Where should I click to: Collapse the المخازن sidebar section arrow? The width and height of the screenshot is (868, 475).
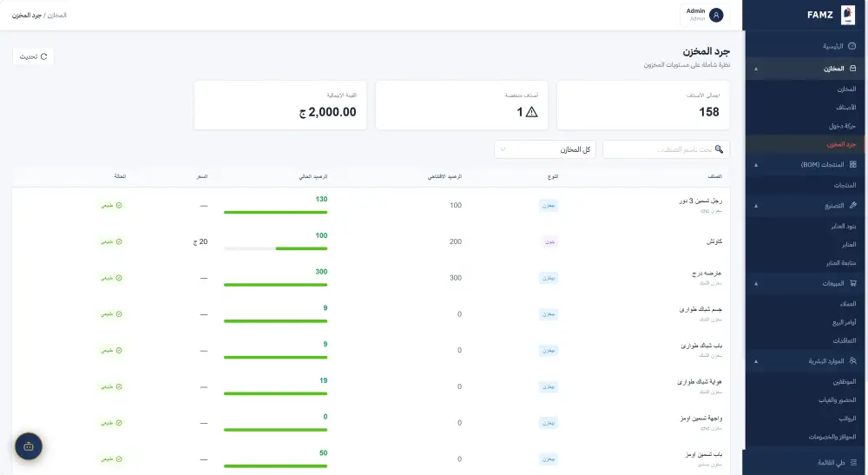(x=756, y=69)
